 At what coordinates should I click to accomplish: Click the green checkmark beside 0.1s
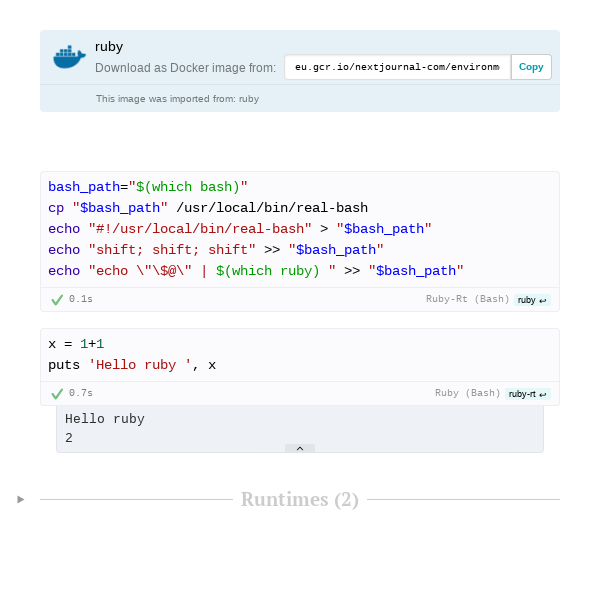(57, 300)
